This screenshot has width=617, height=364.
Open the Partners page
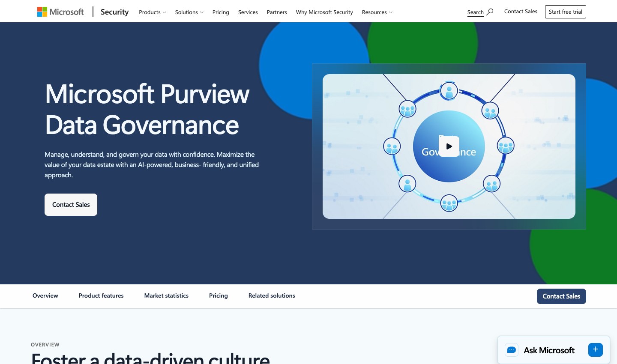click(x=277, y=12)
